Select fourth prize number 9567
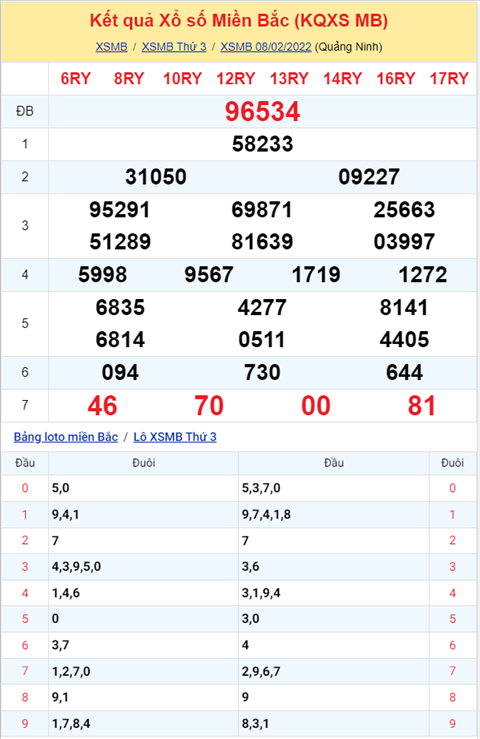The height and width of the screenshot is (739, 480). [209, 275]
